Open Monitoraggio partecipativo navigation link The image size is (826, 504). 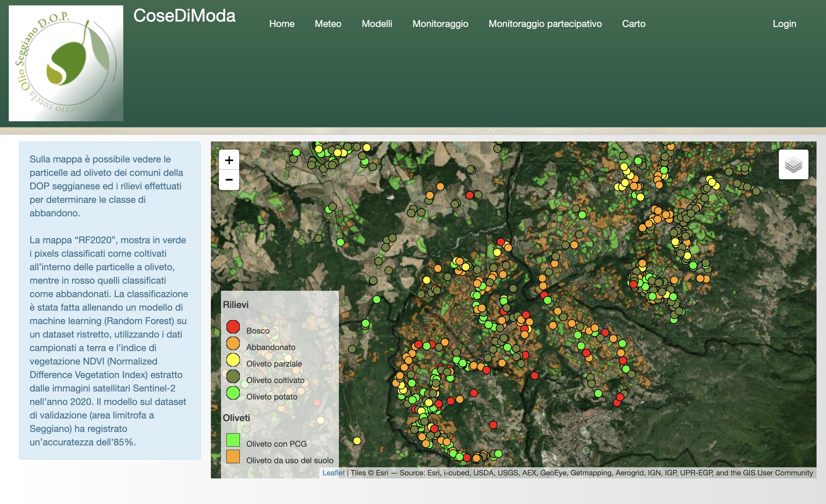point(545,24)
